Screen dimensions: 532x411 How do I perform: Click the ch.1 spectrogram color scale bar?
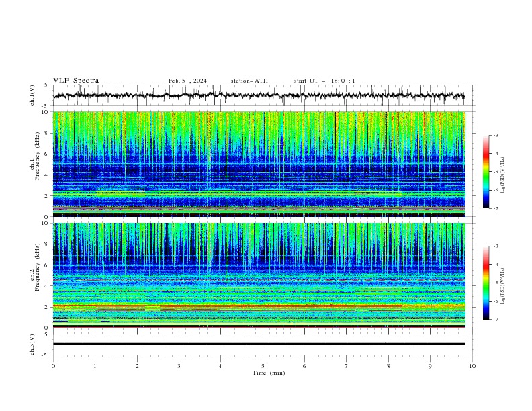[486, 172]
